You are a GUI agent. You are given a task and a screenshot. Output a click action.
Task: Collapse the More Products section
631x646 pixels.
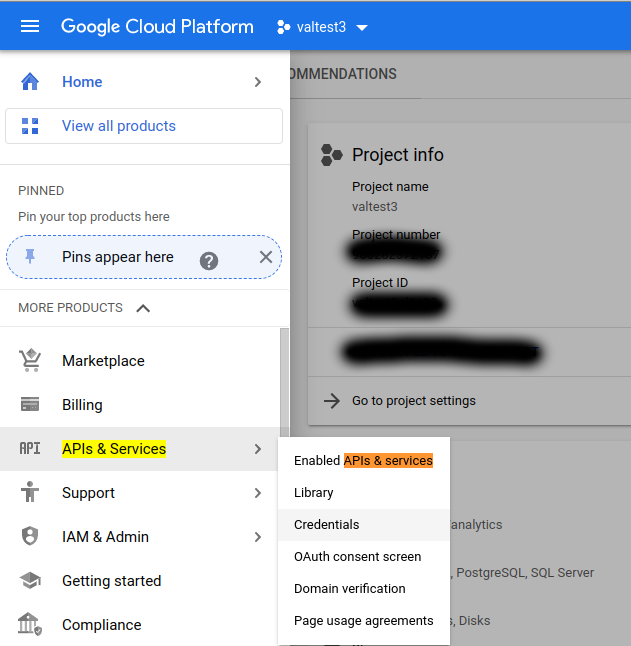pyautogui.click(x=143, y=308)
